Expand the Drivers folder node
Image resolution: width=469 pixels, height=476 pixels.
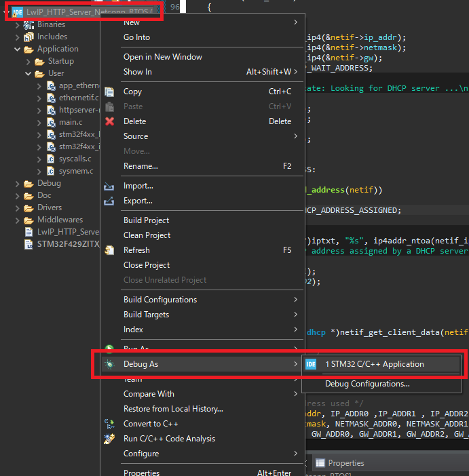(x=18, y=208)
